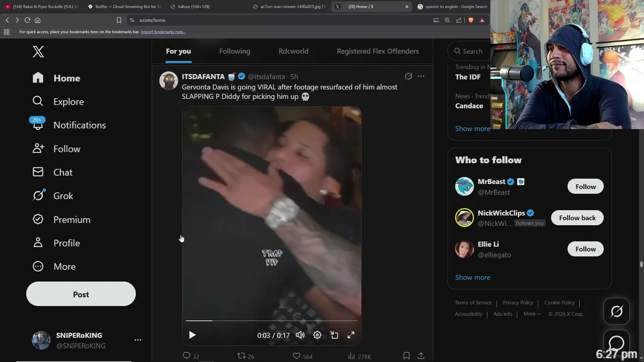Open Explore in sidebar
Screen dimensions: 644x362
pos(58,102)
